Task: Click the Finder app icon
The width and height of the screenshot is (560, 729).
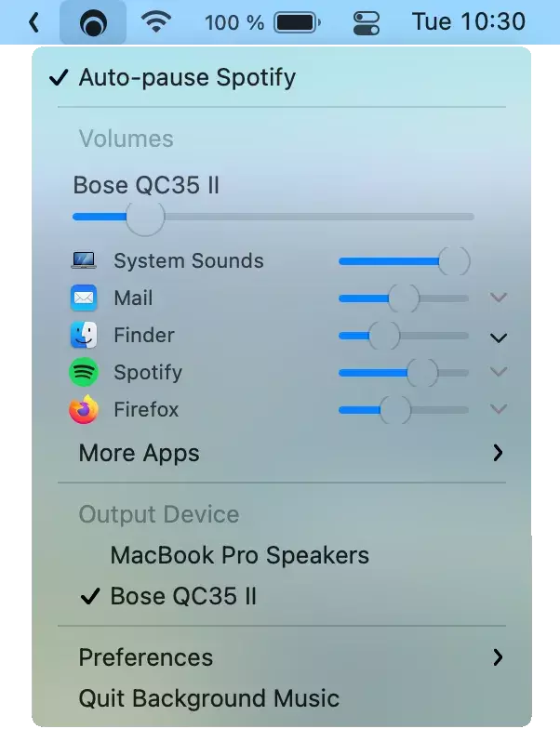Action: point(84,335)
